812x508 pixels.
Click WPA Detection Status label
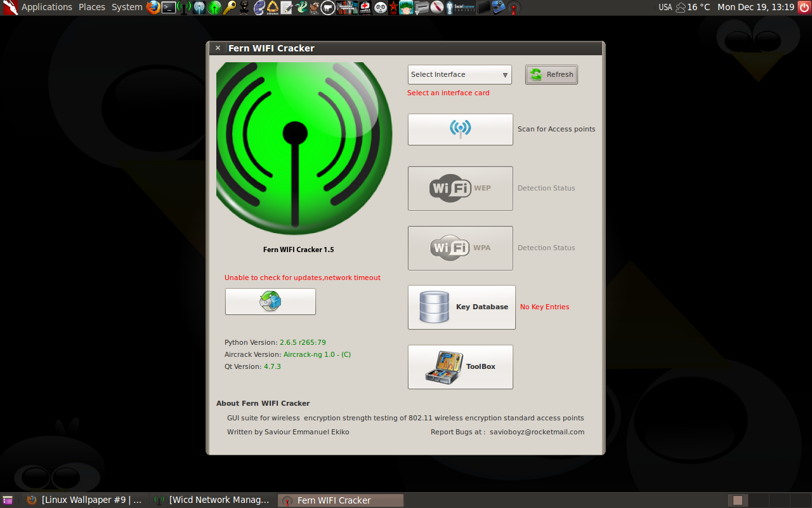point(546,248)
